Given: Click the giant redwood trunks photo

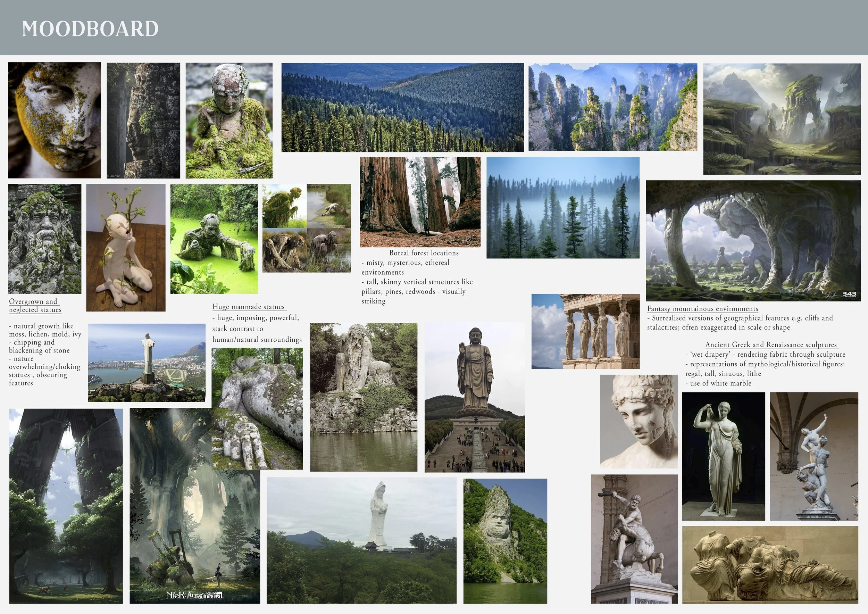Looking at the screenshot, I should tap(420, 202).
